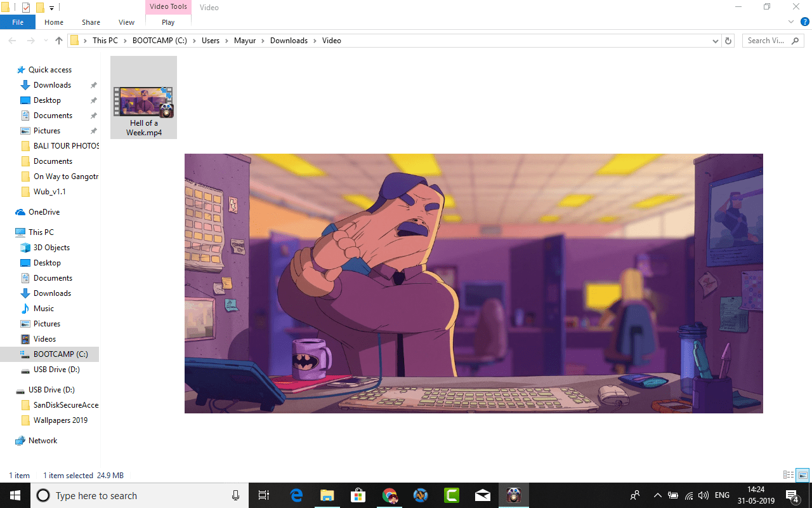This screenshot has height=508, width=812.
Task: Select OneDrive in the navigation pane
Action: pos(44,212)
